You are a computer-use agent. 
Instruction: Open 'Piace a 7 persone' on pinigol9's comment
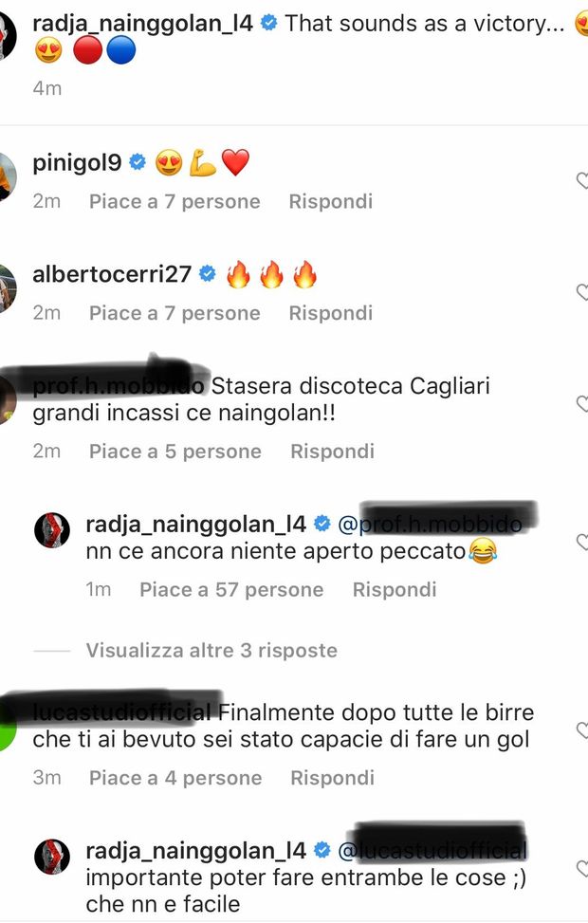click(175, 201)
